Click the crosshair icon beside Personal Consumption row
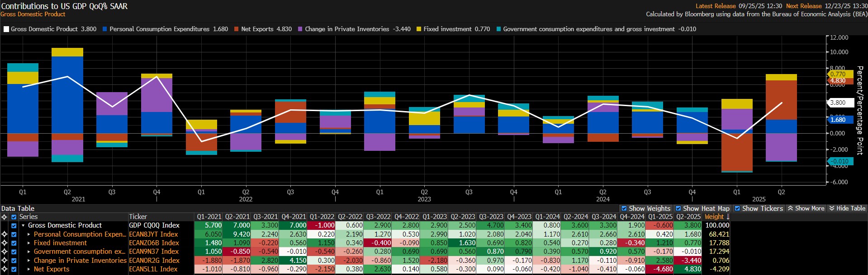 coord(5,234)
